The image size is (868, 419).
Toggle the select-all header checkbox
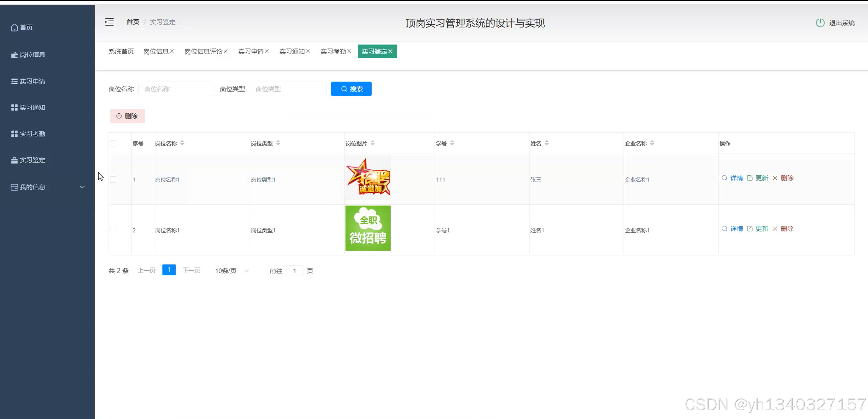113,143
